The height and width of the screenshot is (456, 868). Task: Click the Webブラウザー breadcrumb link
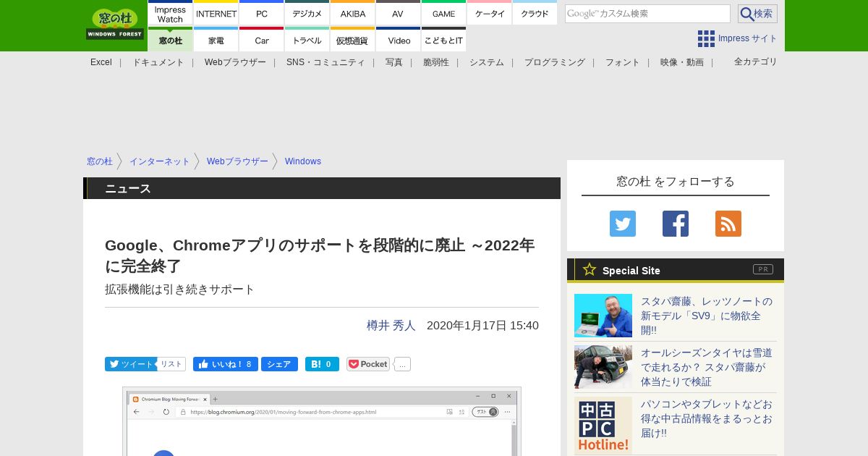pos(237,161)
